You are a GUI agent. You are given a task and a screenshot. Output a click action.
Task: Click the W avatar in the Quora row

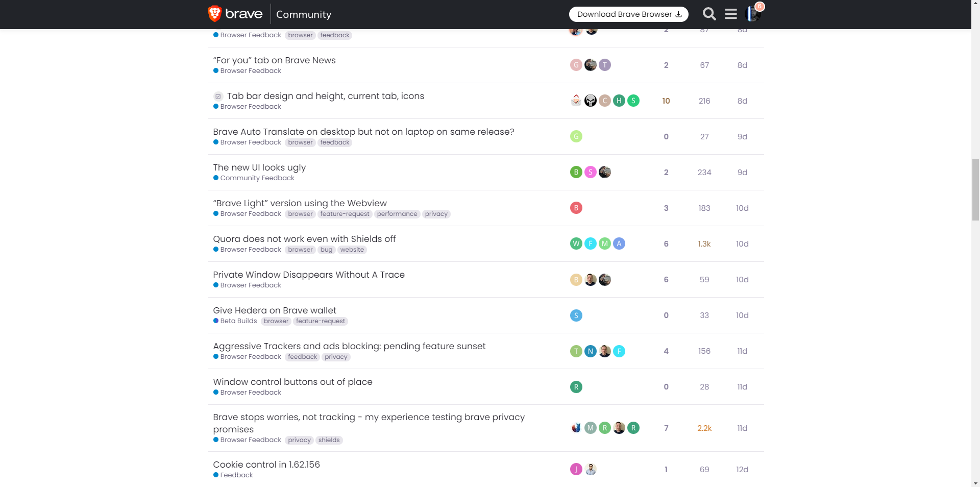(576, 243)
